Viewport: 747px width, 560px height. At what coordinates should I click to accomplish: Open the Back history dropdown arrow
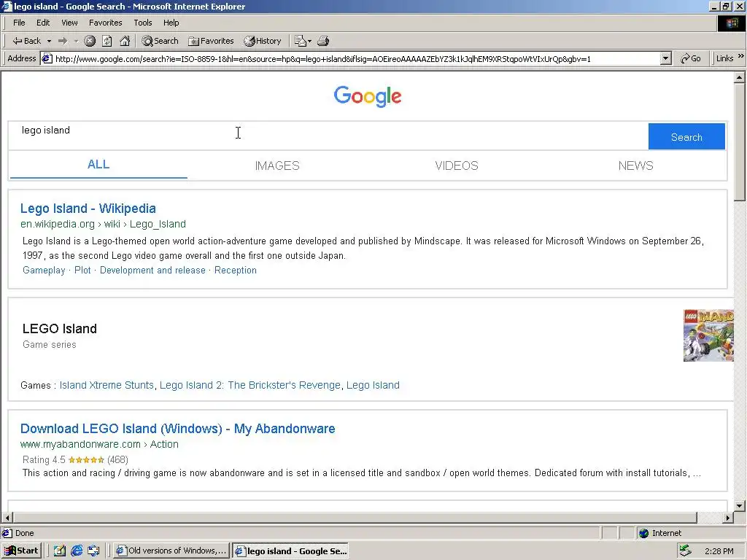tap(49, 41)
